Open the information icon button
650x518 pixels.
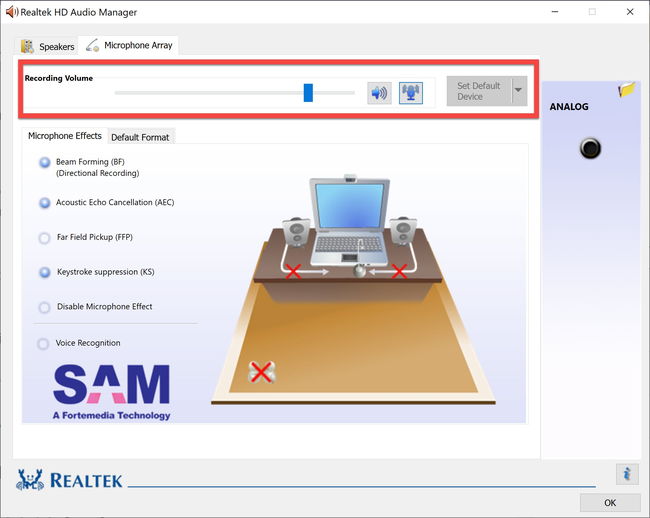click(x=627, y=474)
